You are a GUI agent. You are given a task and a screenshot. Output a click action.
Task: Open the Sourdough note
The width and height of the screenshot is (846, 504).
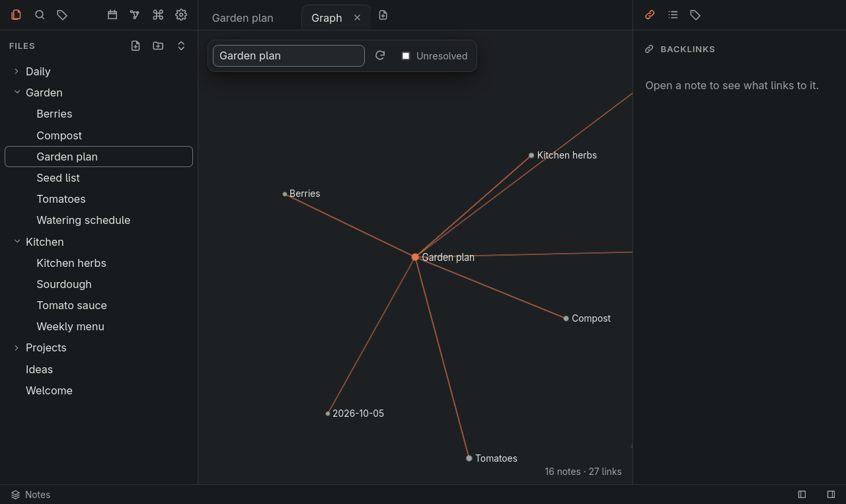(x=98, y=284)
